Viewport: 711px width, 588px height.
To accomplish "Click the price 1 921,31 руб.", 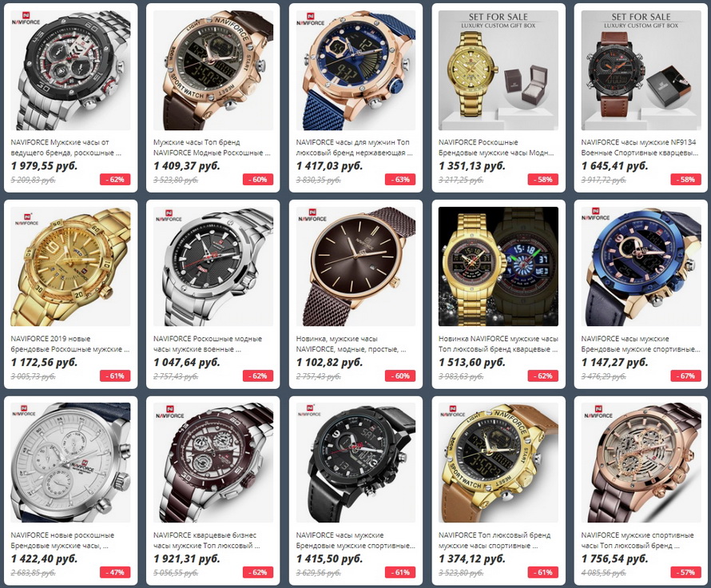I will 186,558.
